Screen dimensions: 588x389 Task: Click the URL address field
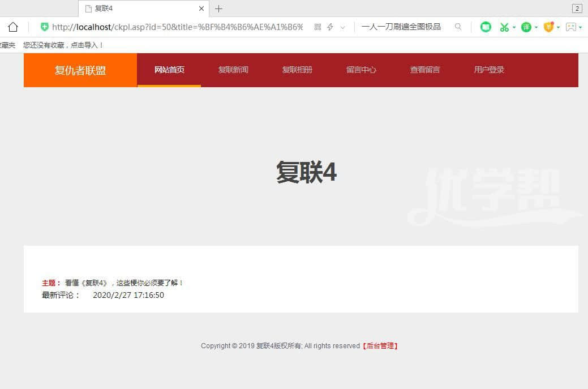pyautogui.click(x=177, y=27)
